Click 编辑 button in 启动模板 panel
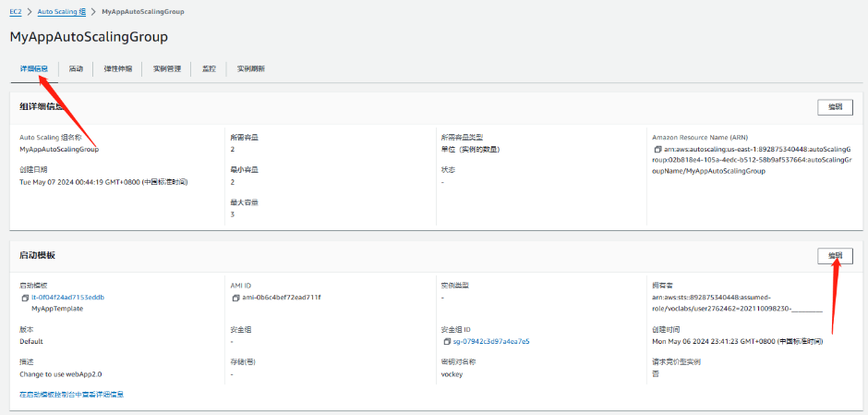 [x=835, y=255]
